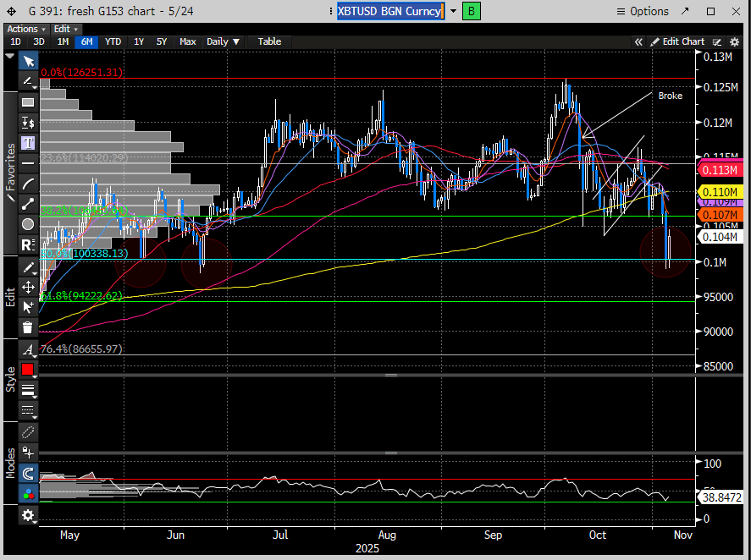Pick the trend line segment tool
The image size is (751, 560).
(28, 204)
